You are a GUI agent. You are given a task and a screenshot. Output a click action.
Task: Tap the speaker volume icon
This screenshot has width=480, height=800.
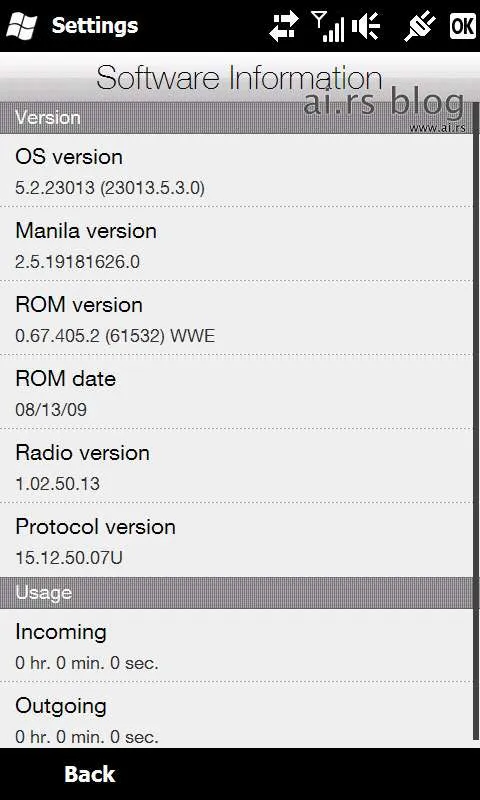366,26
